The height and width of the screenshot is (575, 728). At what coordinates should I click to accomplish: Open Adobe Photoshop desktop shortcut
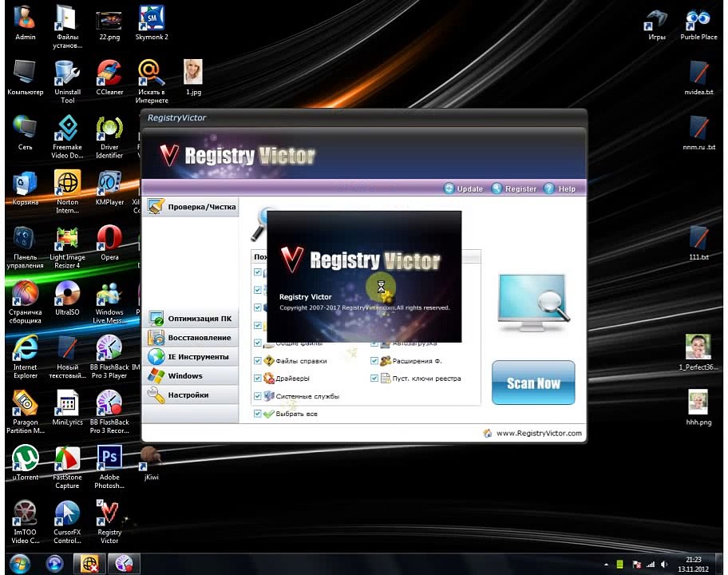[x=109, y=466]
